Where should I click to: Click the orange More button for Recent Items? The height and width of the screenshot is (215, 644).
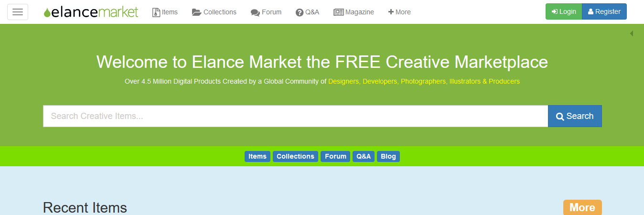(x=582, y=207)
